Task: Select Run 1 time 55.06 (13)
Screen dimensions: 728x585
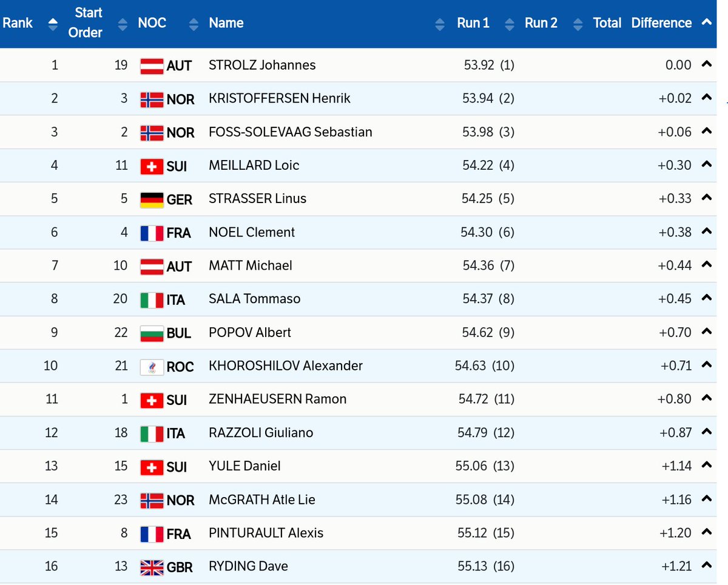Action: click(x=485, y=466)
